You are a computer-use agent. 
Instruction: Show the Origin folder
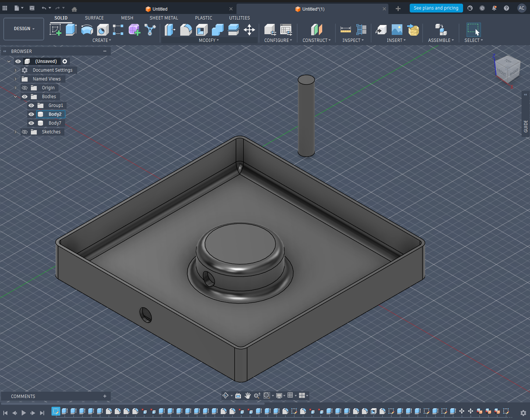[x=24, y=87]
